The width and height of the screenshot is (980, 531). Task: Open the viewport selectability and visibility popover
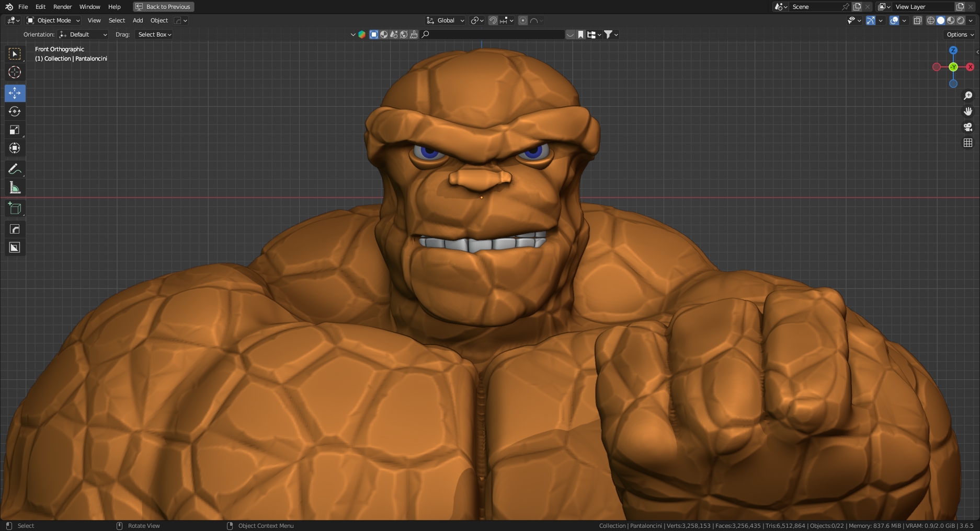[x=854, y=20]
